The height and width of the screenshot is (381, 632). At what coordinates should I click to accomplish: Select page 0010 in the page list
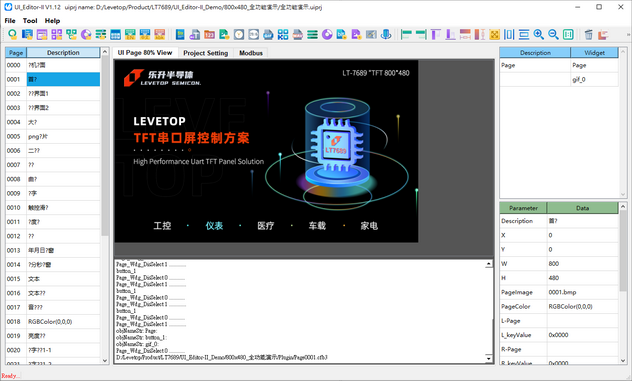coord(53,208)
